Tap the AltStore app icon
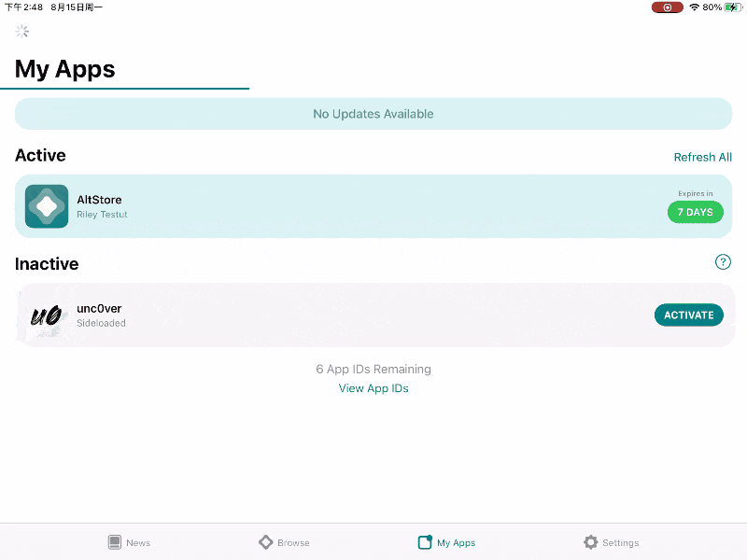Image resolution: width=747 pixels, height=560 pixels. point(47,206)
